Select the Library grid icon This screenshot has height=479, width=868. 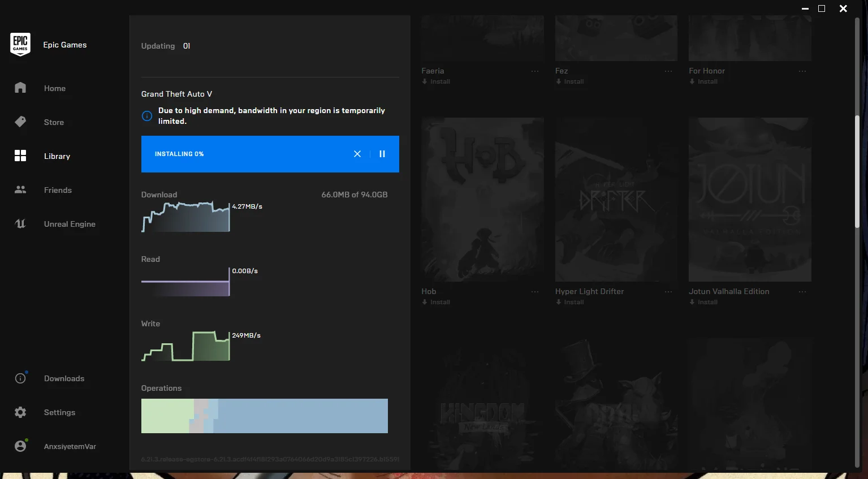coord(20,156)
